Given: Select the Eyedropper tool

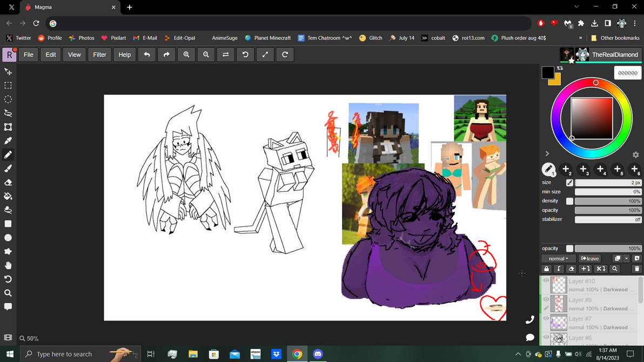Looking at the screenshot, I should coord(8,141).
